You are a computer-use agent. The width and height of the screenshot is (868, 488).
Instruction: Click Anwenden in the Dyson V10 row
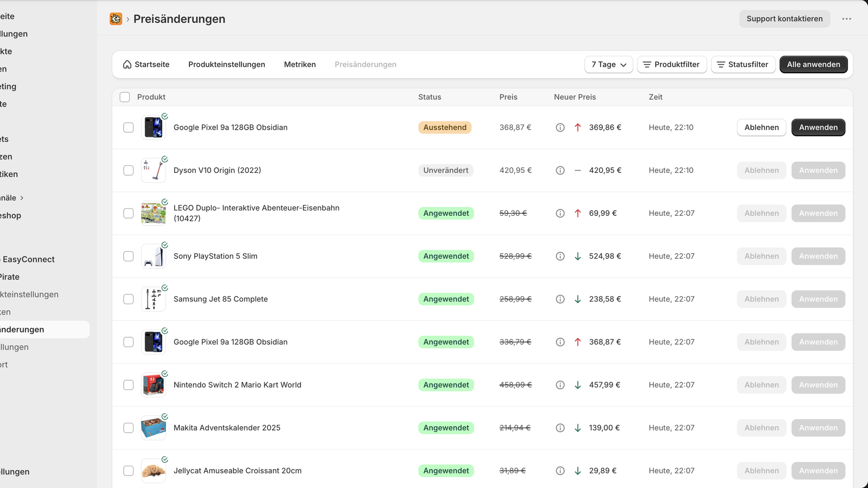[818, 170]
